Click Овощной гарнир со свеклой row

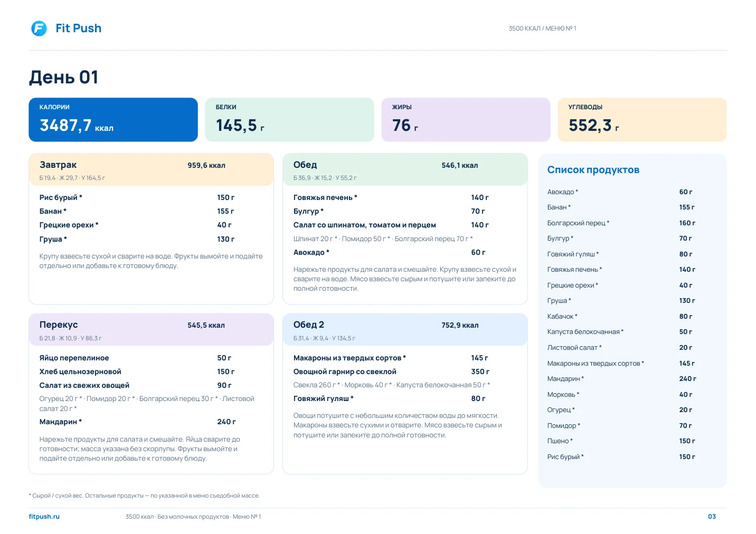[x=391, y=371]
